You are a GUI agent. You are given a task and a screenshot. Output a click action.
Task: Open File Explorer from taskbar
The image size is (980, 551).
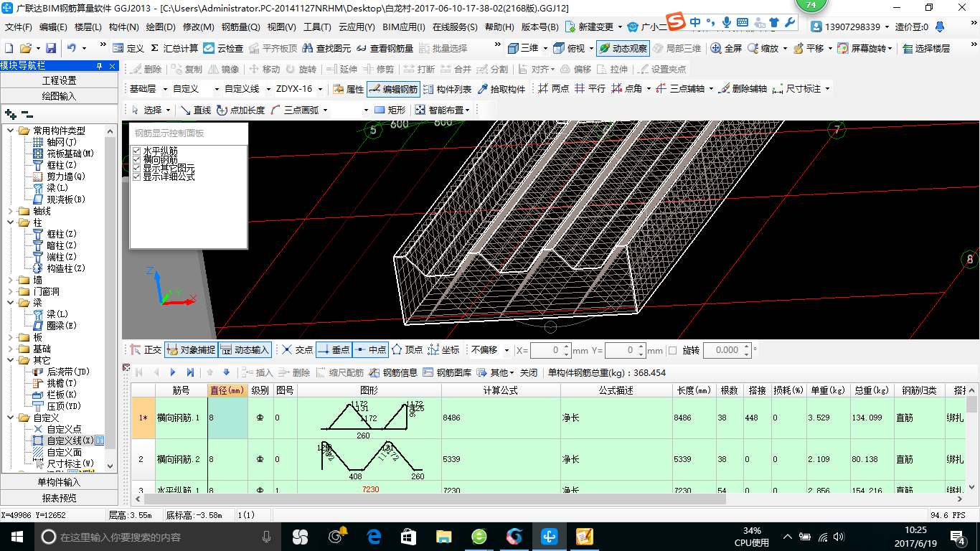[x=444, y=536]
